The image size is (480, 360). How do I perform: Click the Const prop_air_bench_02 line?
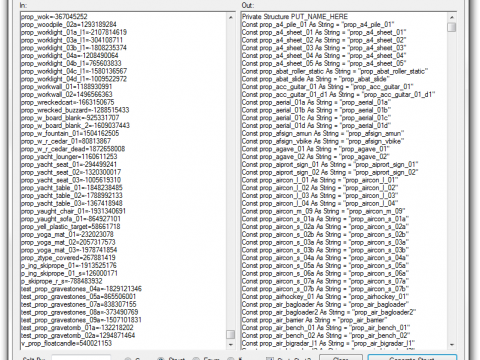[x=326, y=336]
